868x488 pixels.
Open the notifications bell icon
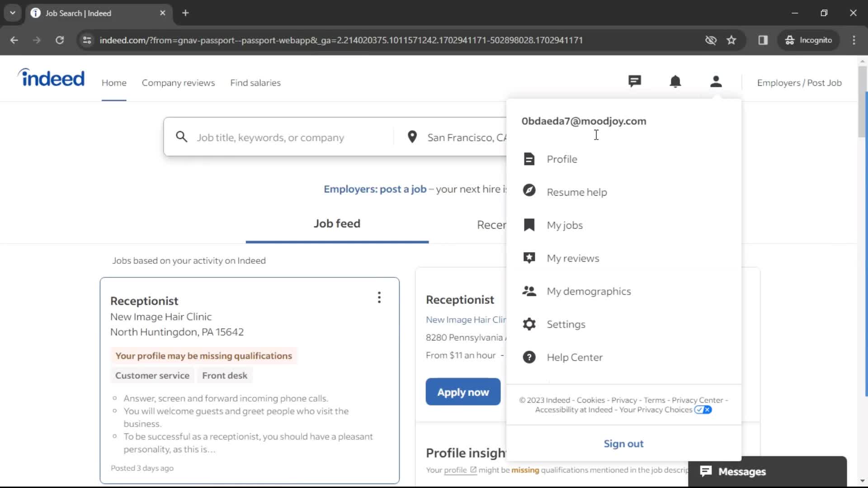(x=675, y=82)
